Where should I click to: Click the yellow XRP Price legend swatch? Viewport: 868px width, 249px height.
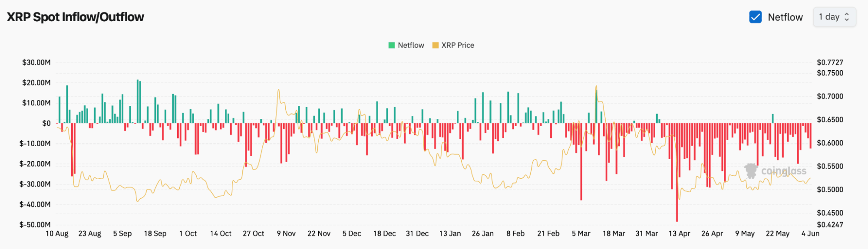435,45
